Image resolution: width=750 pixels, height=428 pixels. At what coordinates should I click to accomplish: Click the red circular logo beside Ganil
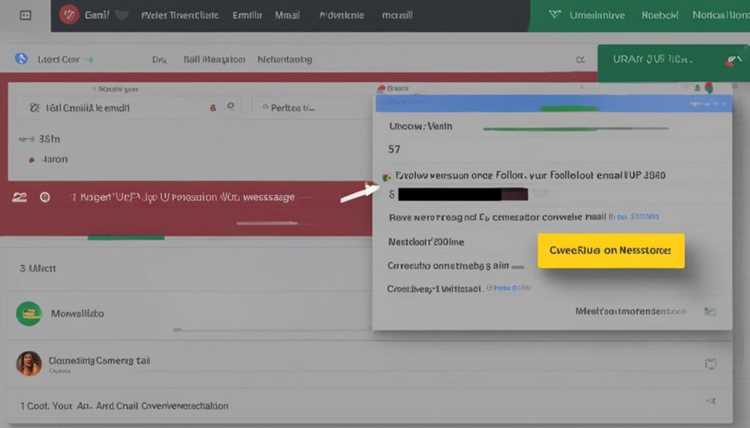pos(69,15)
